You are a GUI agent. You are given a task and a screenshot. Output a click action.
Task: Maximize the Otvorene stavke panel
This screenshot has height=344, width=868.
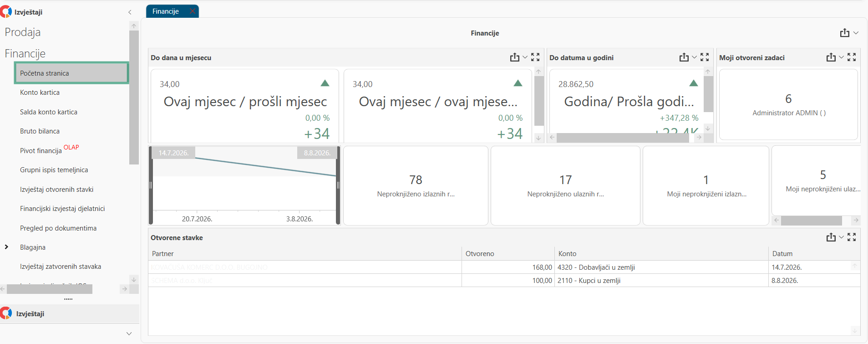click(852, 237)
